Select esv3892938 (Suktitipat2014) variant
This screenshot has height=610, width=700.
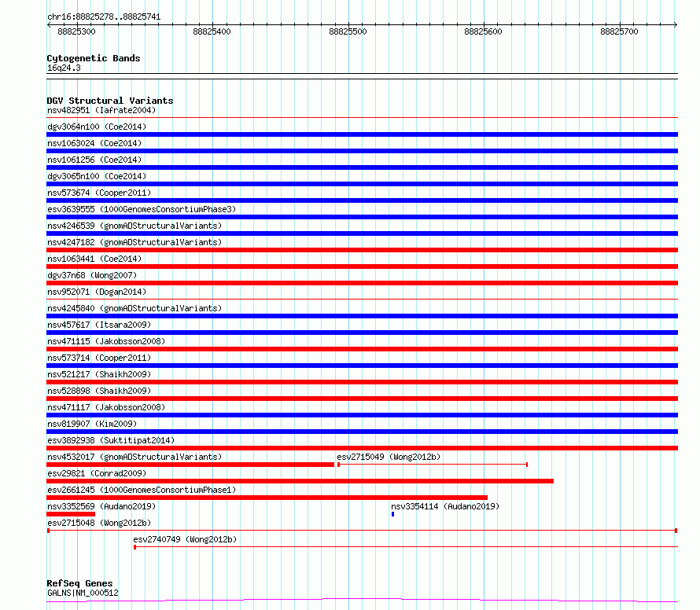tap(111, 440)
